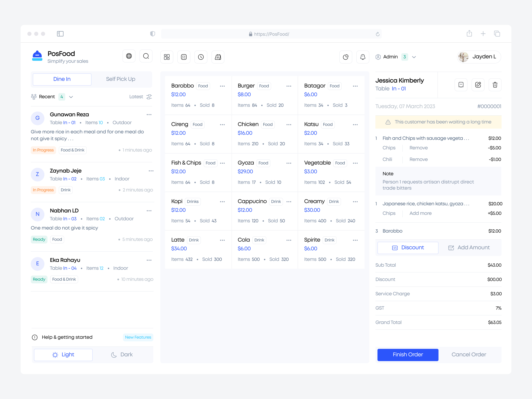
Task: Click the globe language icon
Action: [129, 56]
